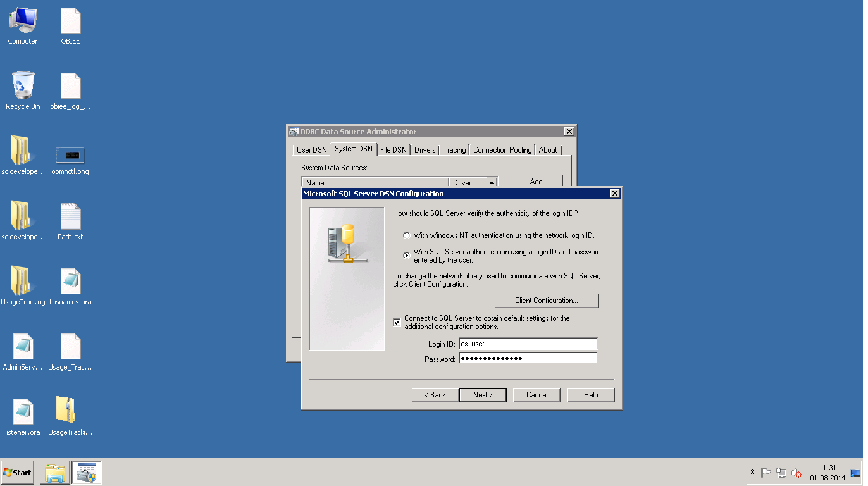868x486 pixels.
Task: Open the Recycle Bin icon
Action: [23, 90]
